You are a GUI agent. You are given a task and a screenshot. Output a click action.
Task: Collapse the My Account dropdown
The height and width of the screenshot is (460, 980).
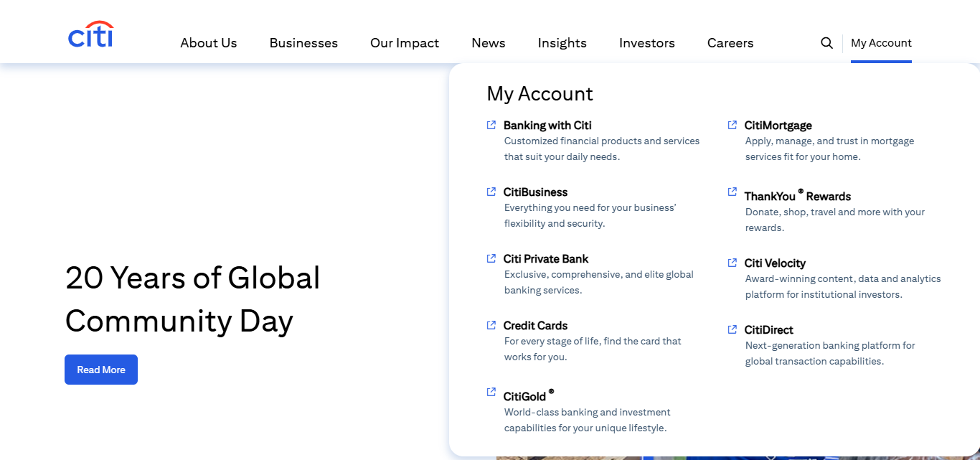pos(881,43)
